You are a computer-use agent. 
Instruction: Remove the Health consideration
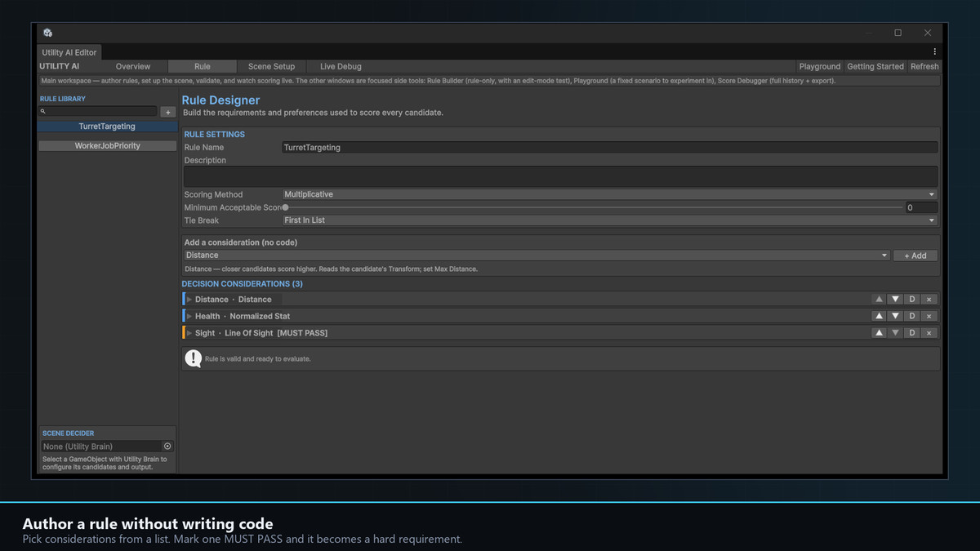tap(929, 316)
